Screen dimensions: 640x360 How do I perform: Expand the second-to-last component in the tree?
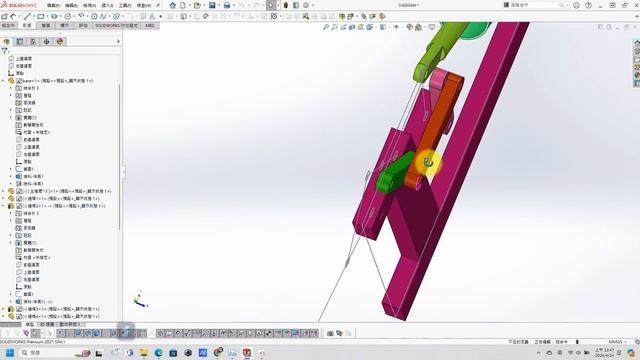click(3, 309)
